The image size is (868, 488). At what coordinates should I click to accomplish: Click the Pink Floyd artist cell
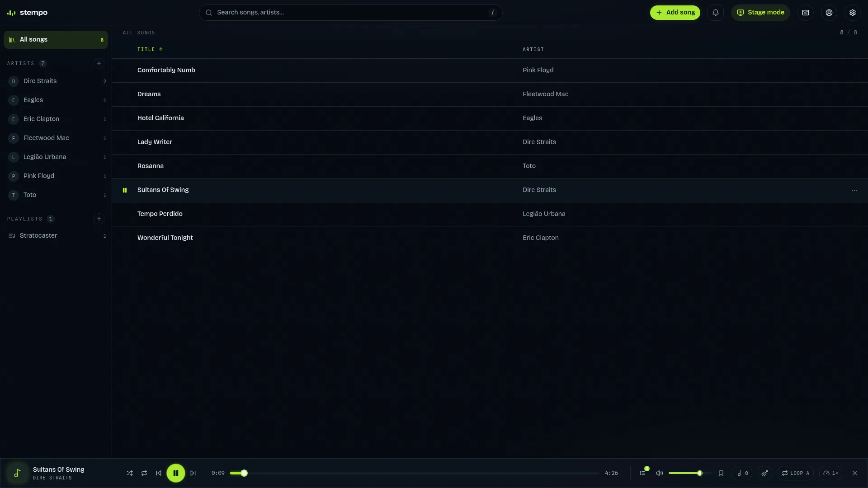pyautogui.click(x=538, y=70)
